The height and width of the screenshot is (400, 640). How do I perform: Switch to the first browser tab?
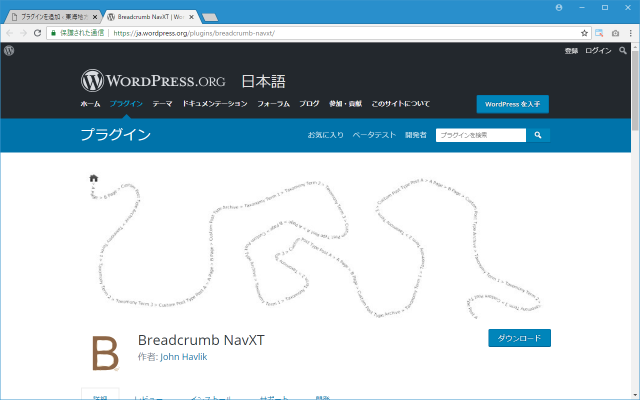53,17
